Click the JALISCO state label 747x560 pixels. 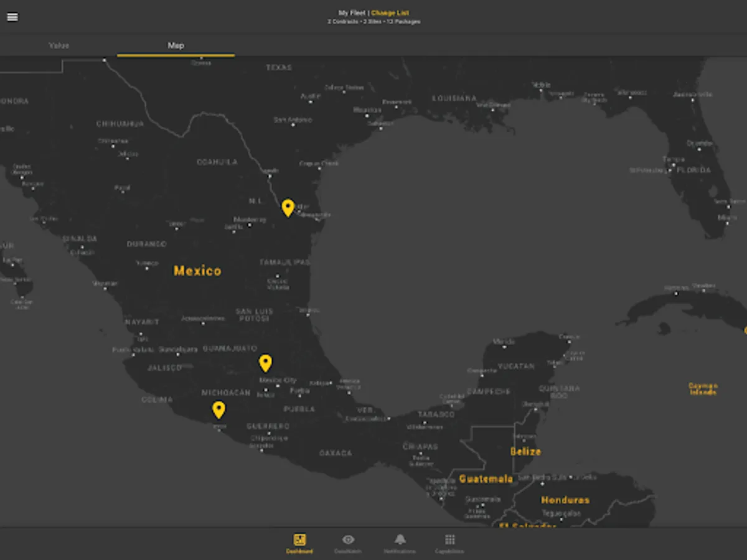(x=165, y=368)
